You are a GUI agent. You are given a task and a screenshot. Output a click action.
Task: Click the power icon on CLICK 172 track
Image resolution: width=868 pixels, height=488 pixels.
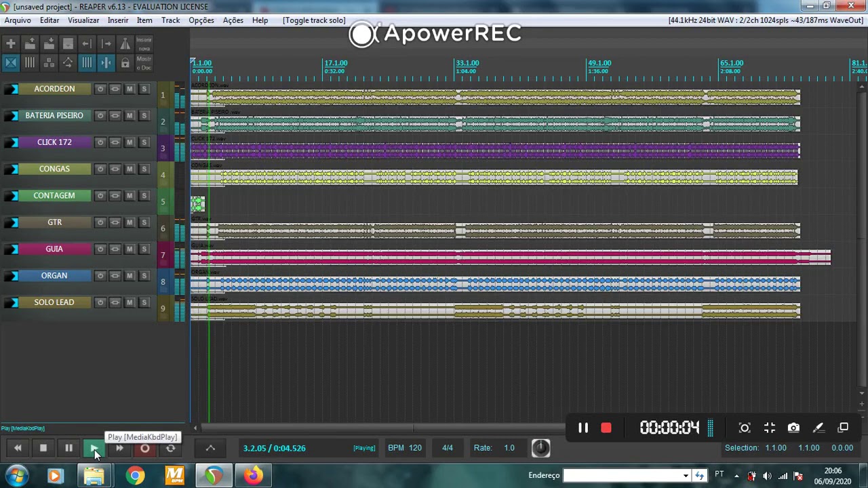[100, 142]
